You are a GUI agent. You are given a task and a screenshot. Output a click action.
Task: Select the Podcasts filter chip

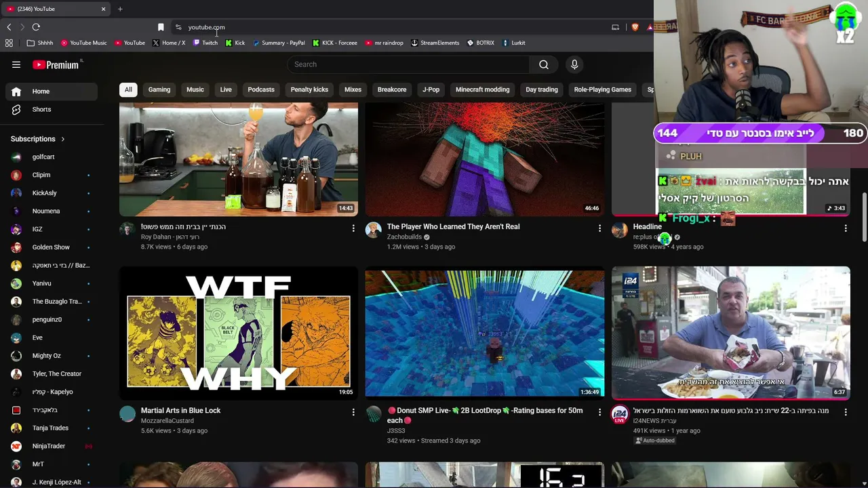[261, 89]
